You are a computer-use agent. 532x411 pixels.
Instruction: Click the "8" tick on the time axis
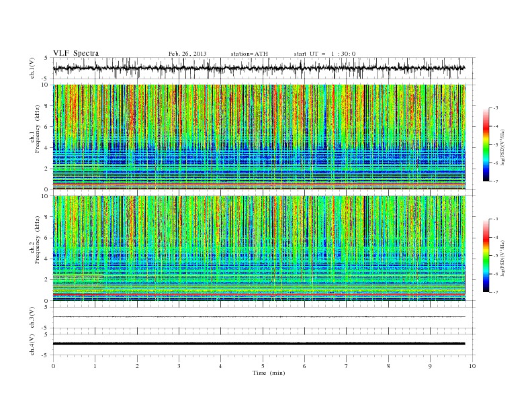click(x=388, y=366)
